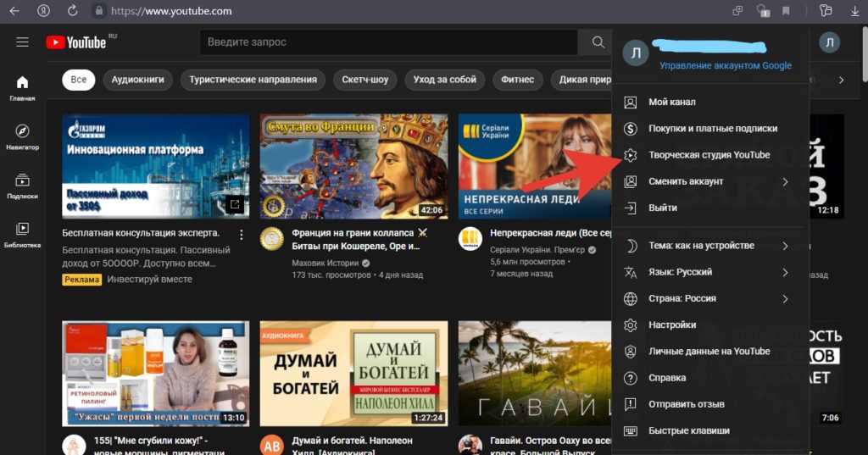Image resolution: width=868 pixels, height=455 pixels.
Task: Click the Введите запрос search field
Action: (x=390, y=42)
